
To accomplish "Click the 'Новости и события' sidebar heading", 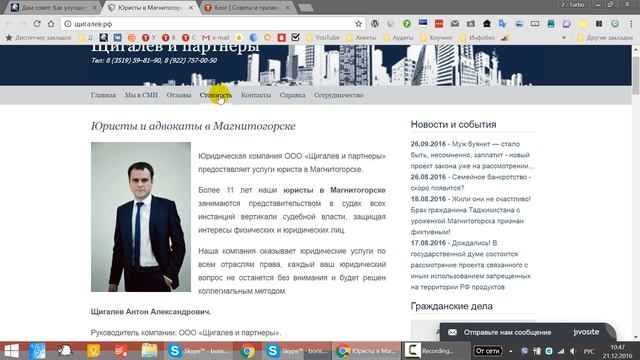I will [x=453, y=124].
